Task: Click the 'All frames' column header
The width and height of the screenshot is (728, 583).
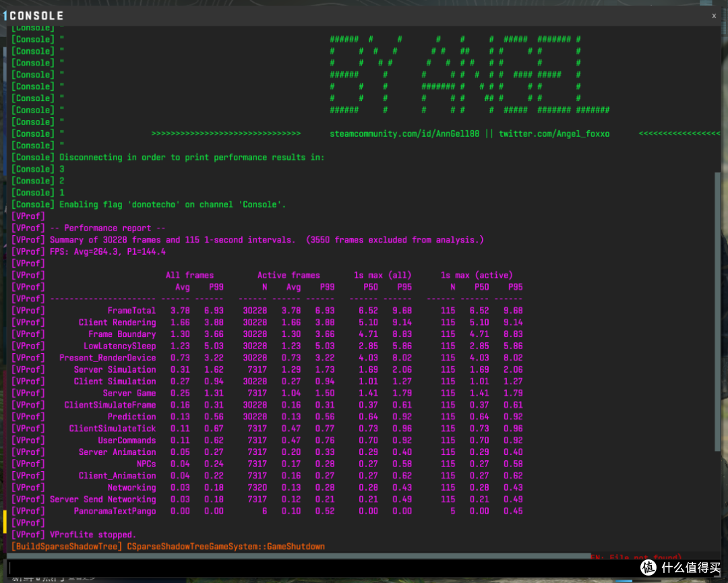Action: click(x=189, y=275)
